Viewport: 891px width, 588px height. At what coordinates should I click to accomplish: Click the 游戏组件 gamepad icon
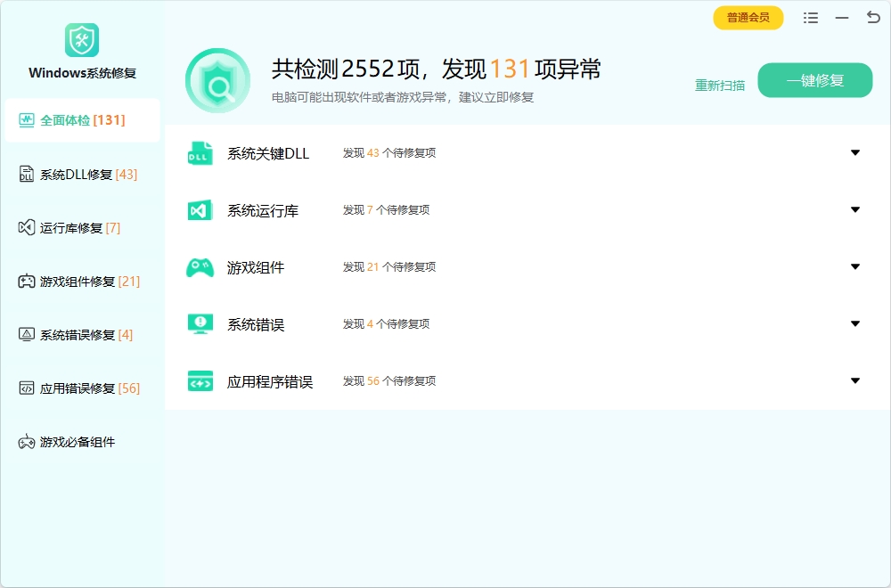[x=200, y=267]
